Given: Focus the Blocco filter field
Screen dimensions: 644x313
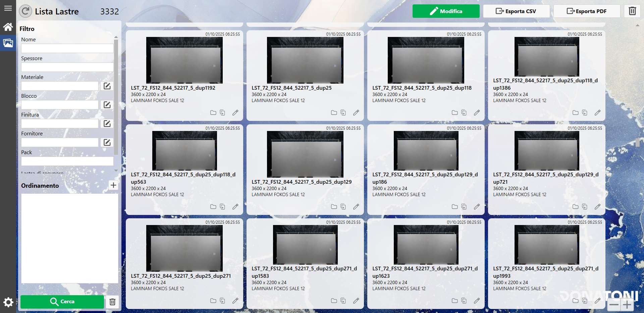Looking at the screenshot, I should [60, 105].
